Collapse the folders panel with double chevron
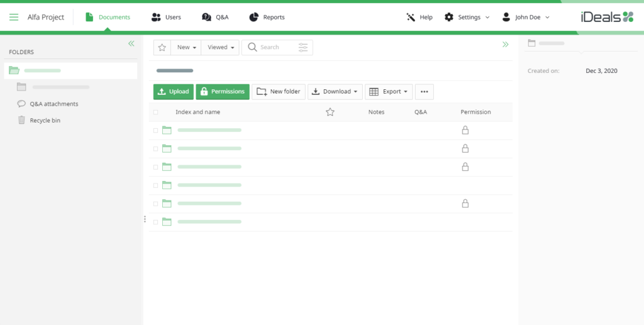 (131, 43)
